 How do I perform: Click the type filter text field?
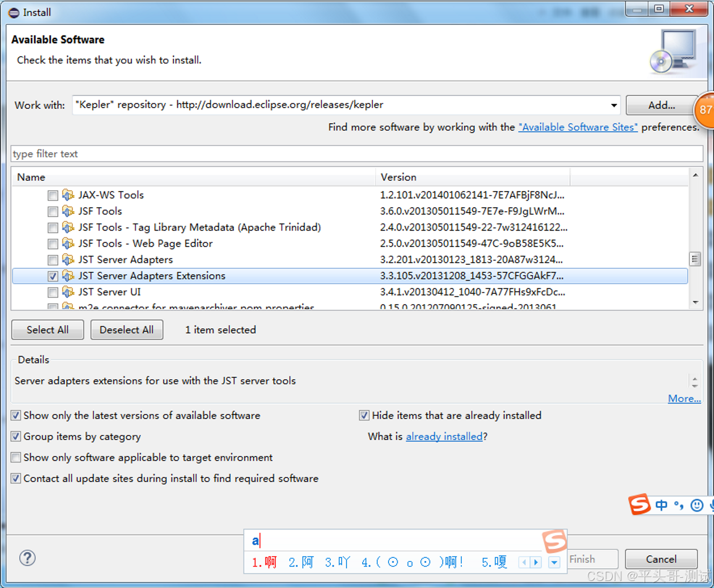point(357,153)
